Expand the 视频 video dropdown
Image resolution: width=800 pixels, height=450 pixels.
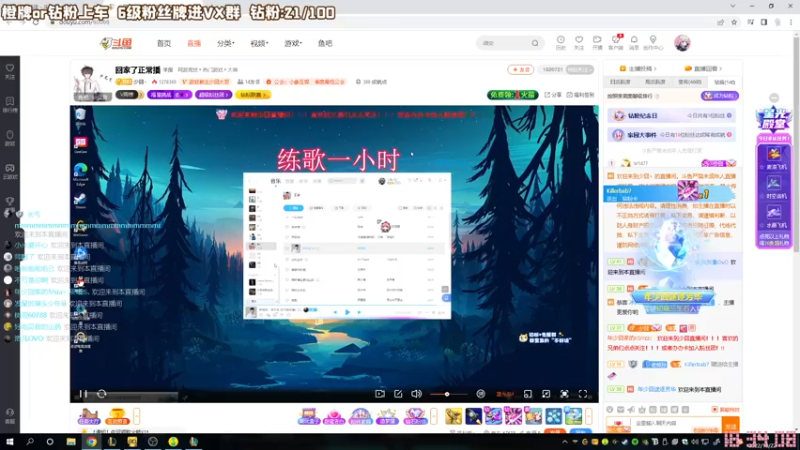coord(259,43)
